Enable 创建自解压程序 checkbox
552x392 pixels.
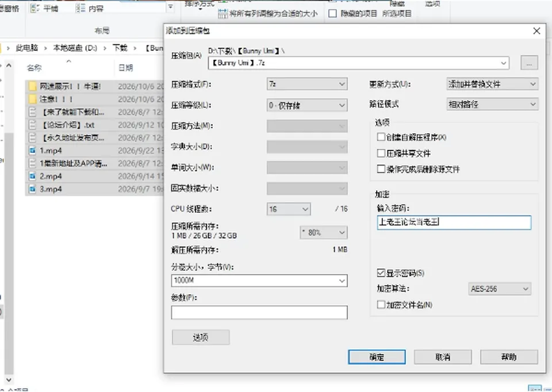tap(381, 137)
